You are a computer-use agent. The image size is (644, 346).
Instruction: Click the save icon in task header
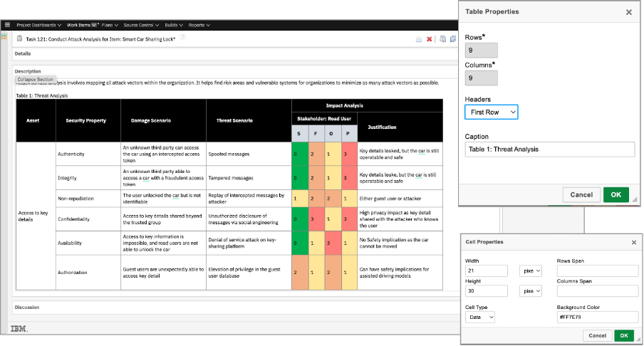[419, 39]
